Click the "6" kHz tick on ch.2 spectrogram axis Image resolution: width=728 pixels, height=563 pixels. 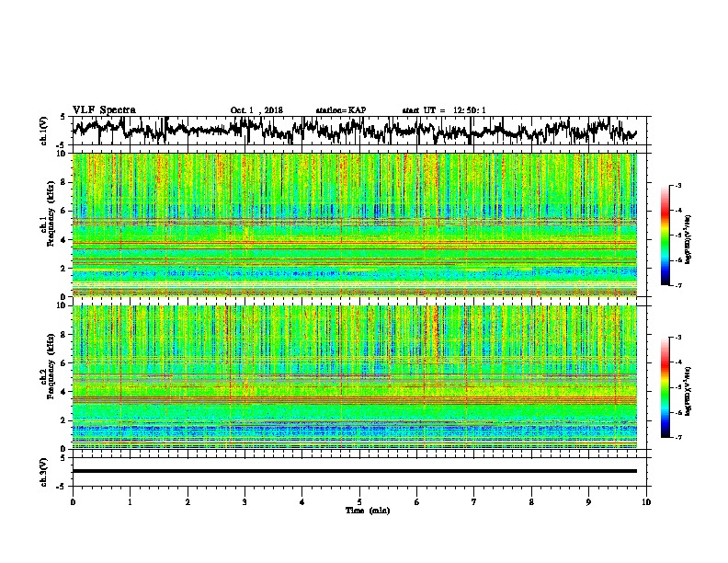(64, 362)
